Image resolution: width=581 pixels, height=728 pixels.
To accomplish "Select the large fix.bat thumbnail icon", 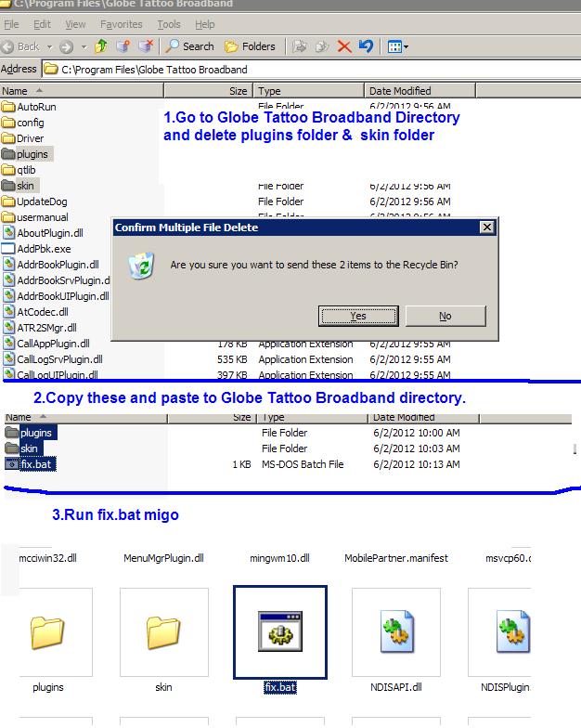I will tap(280, 631).
